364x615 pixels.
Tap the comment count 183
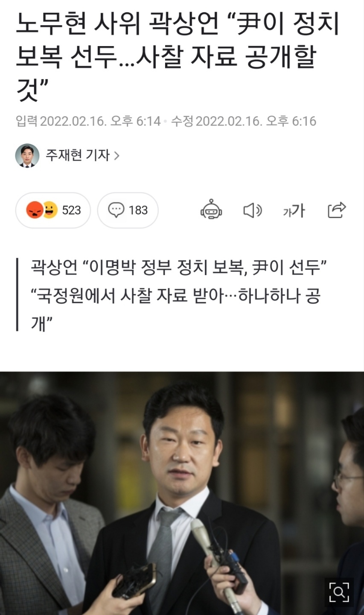138,210
